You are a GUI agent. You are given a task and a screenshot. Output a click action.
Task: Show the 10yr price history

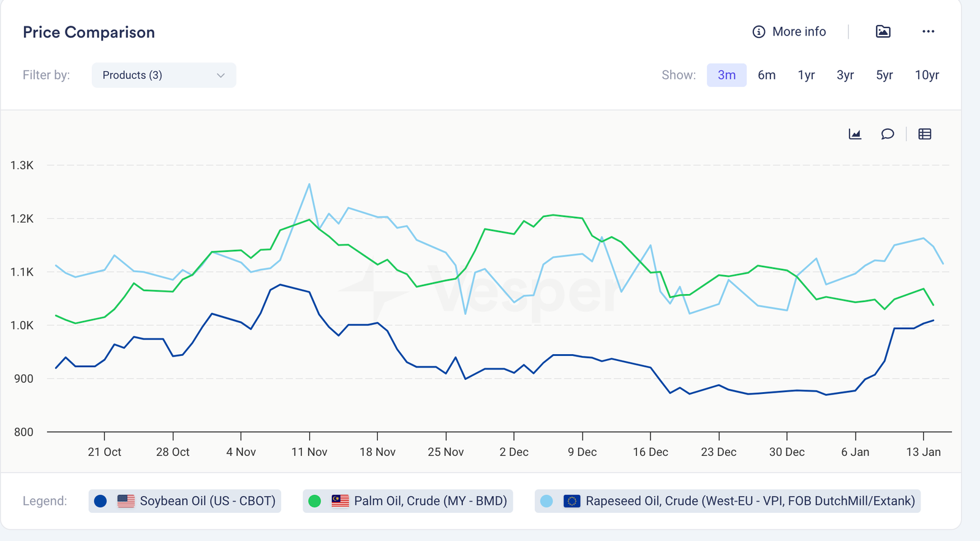pyautogui.click(x=926, y=75)
